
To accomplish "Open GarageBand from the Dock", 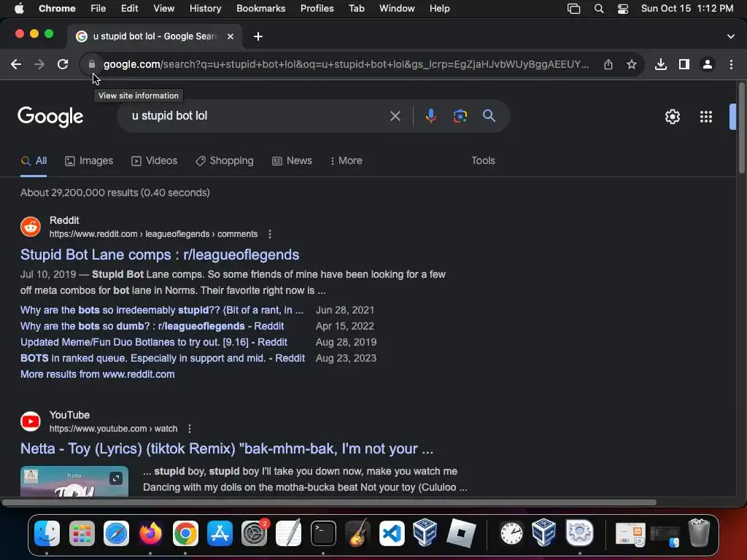I will click(x=357, y=533).
